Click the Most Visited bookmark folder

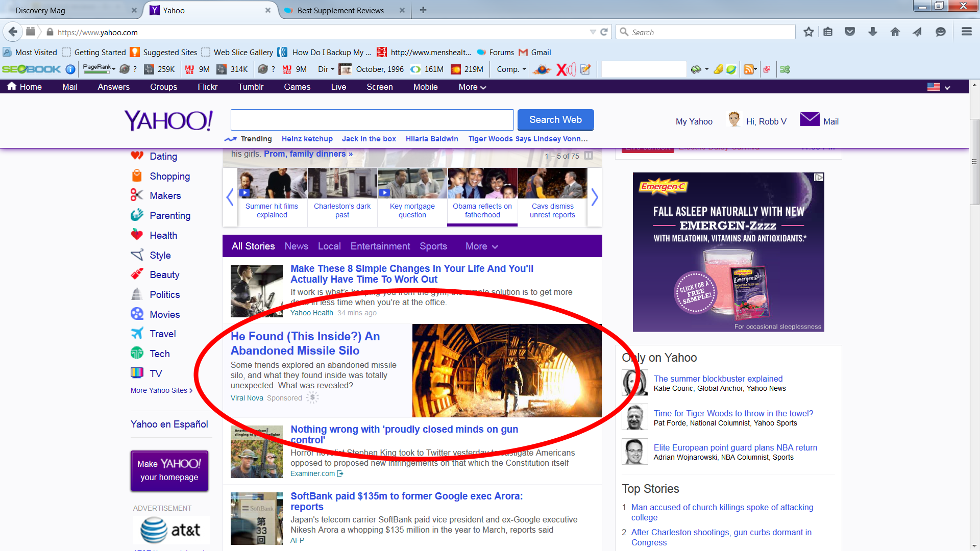(30, 52)
